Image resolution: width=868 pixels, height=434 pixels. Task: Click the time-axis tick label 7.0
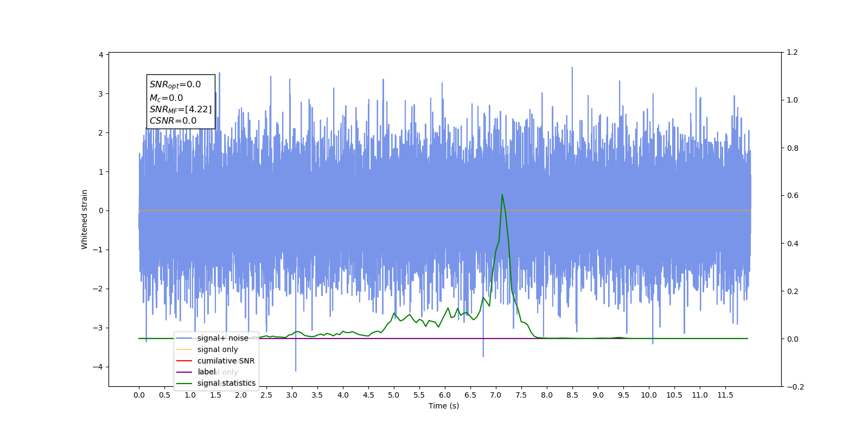[x=496, y=395]
